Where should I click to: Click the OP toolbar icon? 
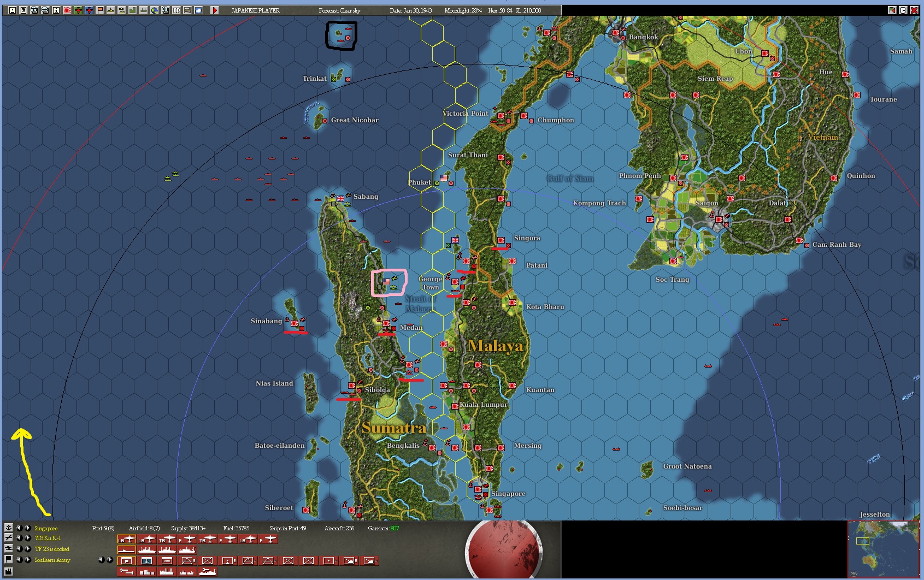176,10
